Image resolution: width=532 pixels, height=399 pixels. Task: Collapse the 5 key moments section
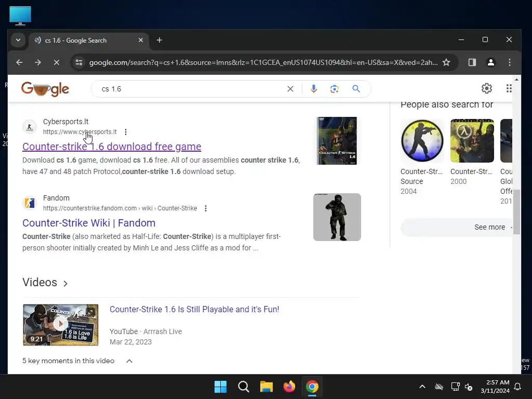point(129,361)
